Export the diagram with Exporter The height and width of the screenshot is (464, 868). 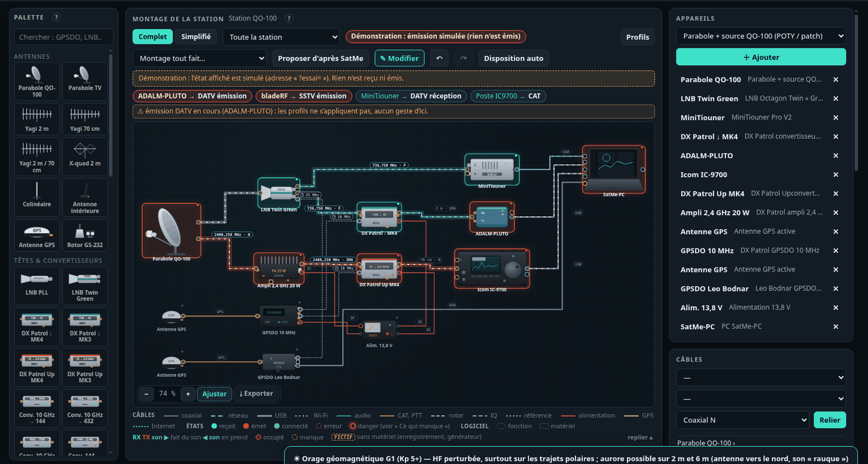tap(256, 393)
